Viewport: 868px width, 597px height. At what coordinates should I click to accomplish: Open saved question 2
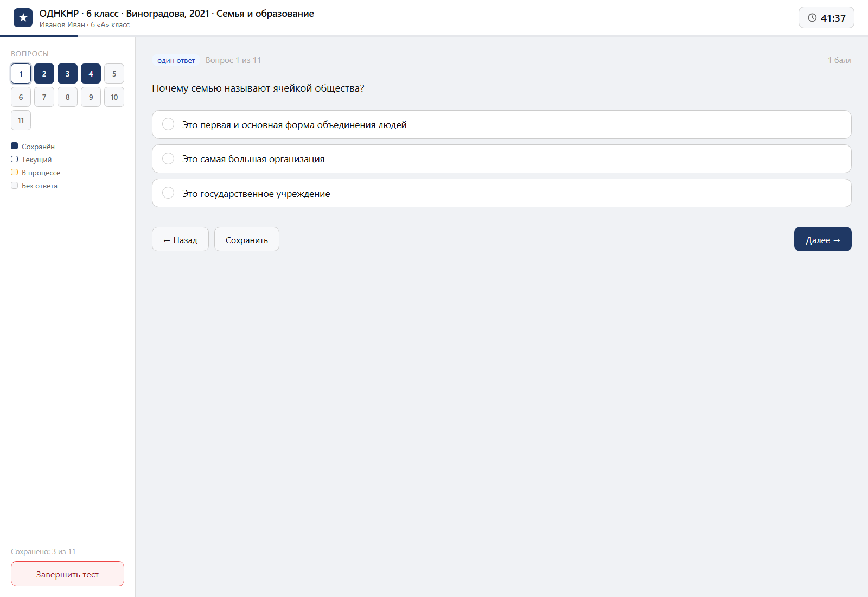pyautogui.click(x=44, y=74)
